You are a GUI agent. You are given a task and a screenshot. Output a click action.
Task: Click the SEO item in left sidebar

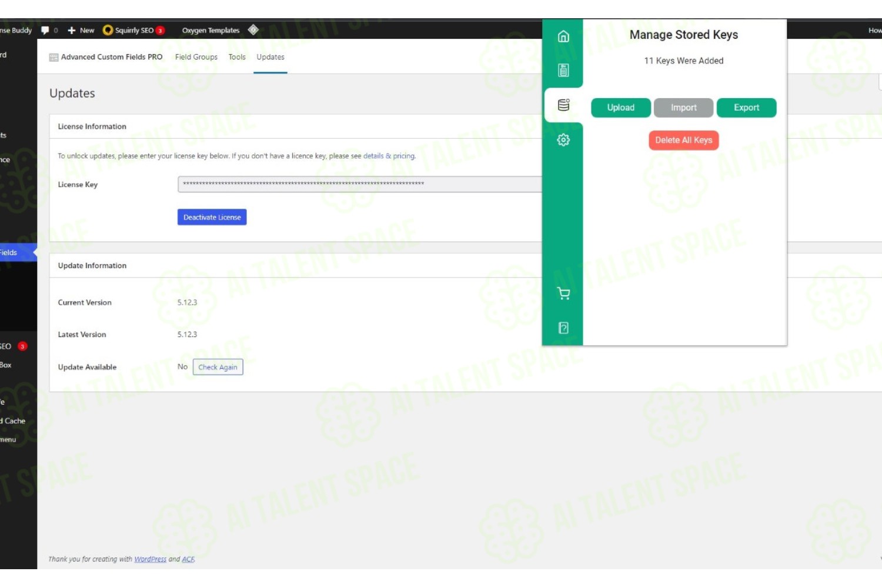tap(6, 346)
